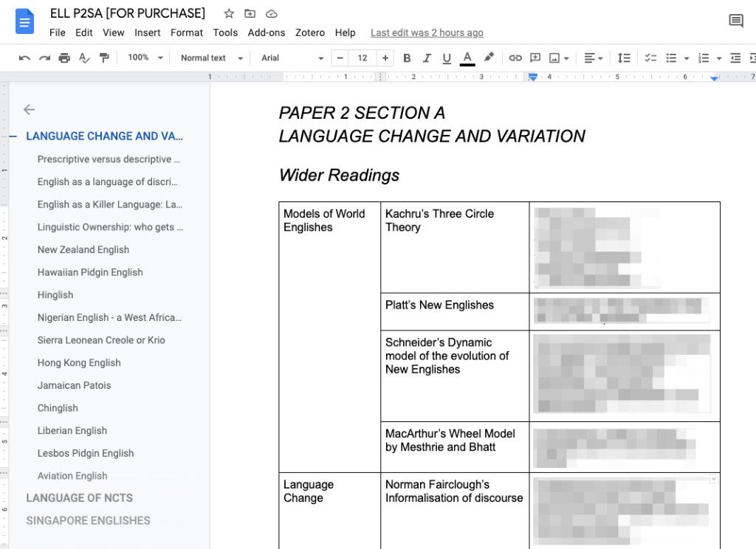Click the line spacing icon
This screenshot has width=756, height=549.
coord(624,58)
